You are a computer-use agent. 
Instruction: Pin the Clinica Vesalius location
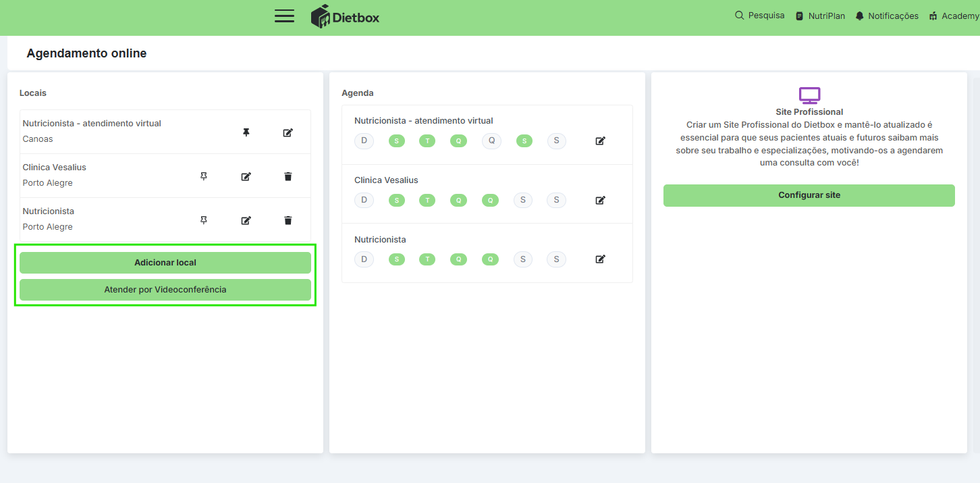coord(204,176)
